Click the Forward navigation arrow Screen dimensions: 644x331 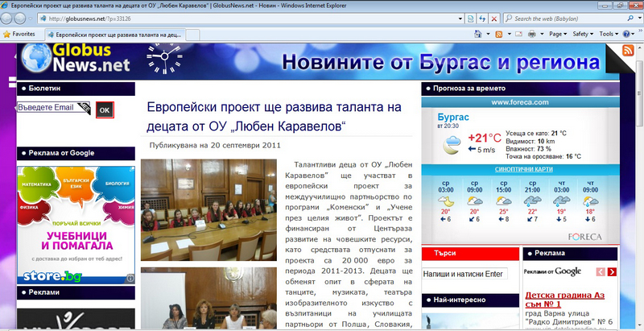(x=19, y=19)
